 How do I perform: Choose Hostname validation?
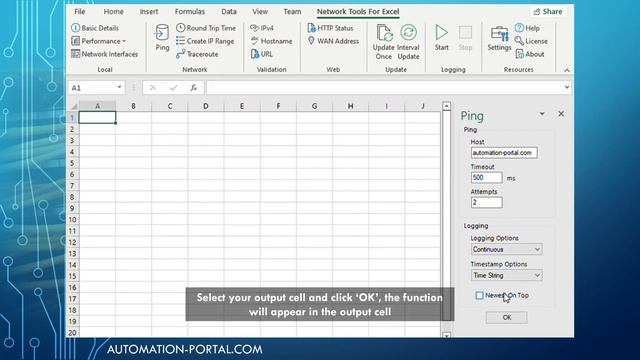271,41
